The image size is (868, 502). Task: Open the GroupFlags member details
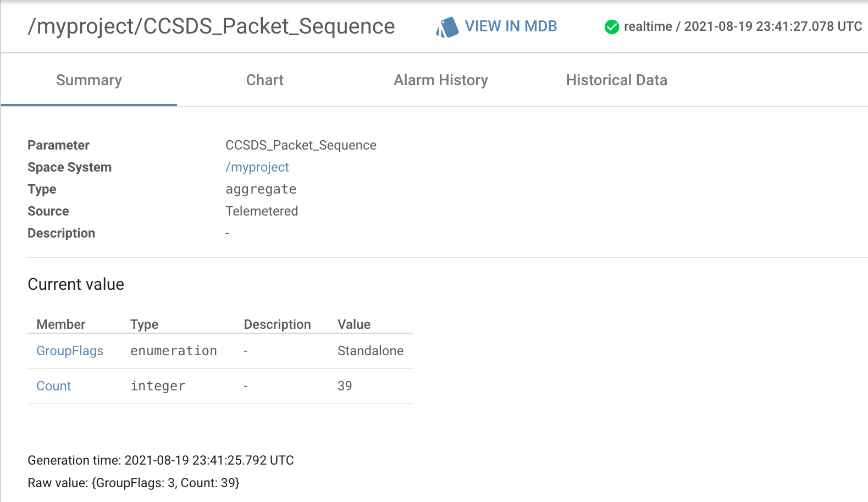click(x=70, y=351)
